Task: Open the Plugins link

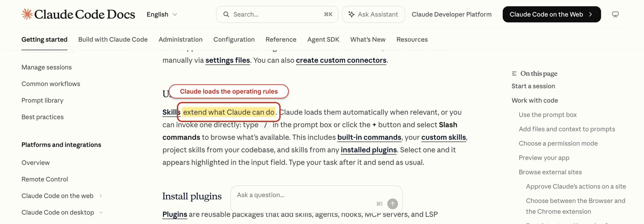Action: tap(175, 214)
